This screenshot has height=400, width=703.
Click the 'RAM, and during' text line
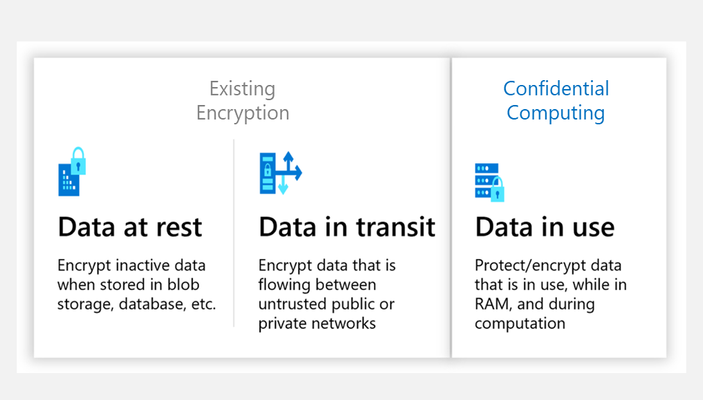(534, 304)
